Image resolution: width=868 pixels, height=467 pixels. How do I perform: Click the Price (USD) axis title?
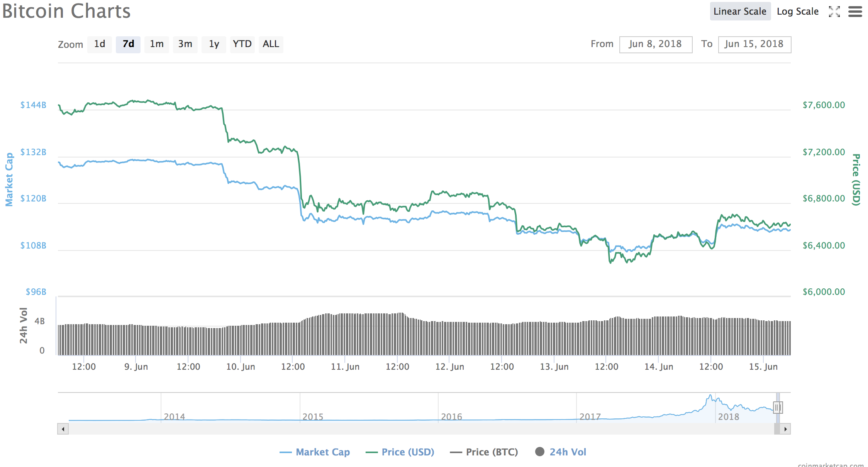[x=856, y=179]
